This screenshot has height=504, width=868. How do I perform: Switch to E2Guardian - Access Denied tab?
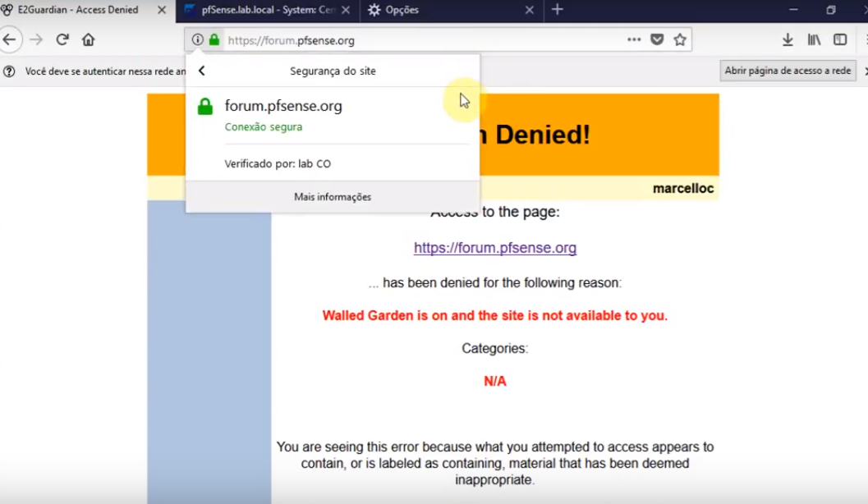click(78, 10)
